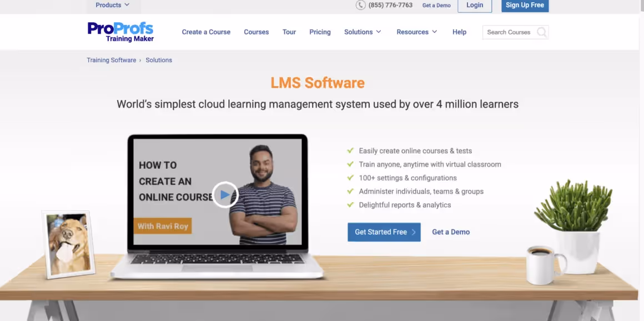Viewport: 644px width, 321px height.
Task: Click 'Delightful reports & analytics' text
Action: [x=405, y=205]
